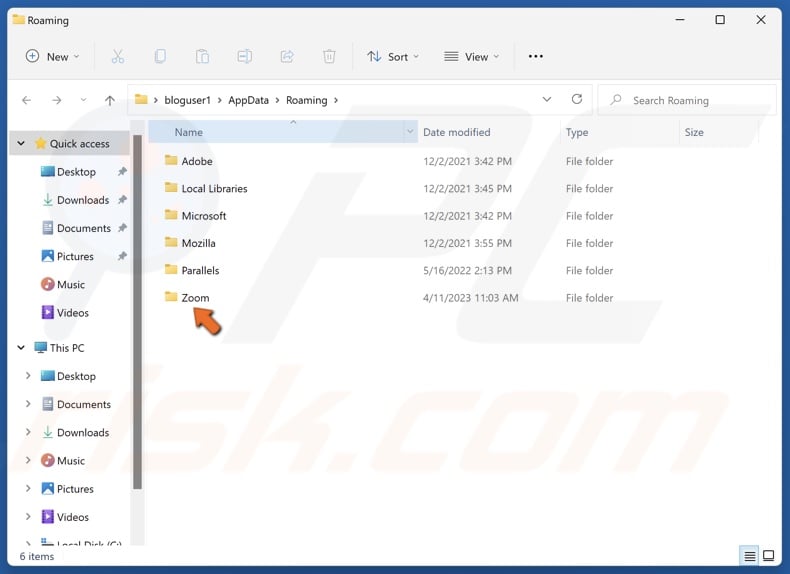This screenshot has width=790, height=574.
Task: Click the pin icon next to Downloads
Action: [122, 200]
